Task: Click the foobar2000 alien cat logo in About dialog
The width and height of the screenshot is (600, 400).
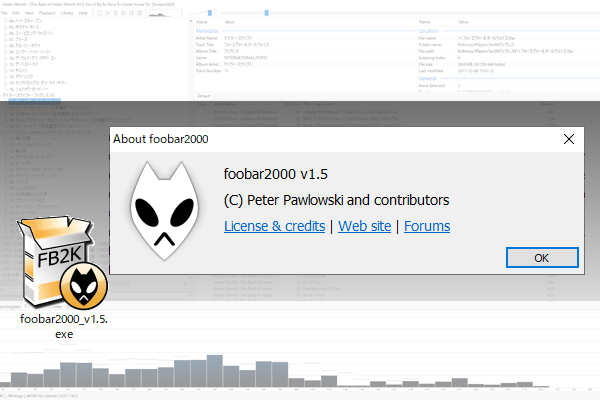Action: pos(165,211)
